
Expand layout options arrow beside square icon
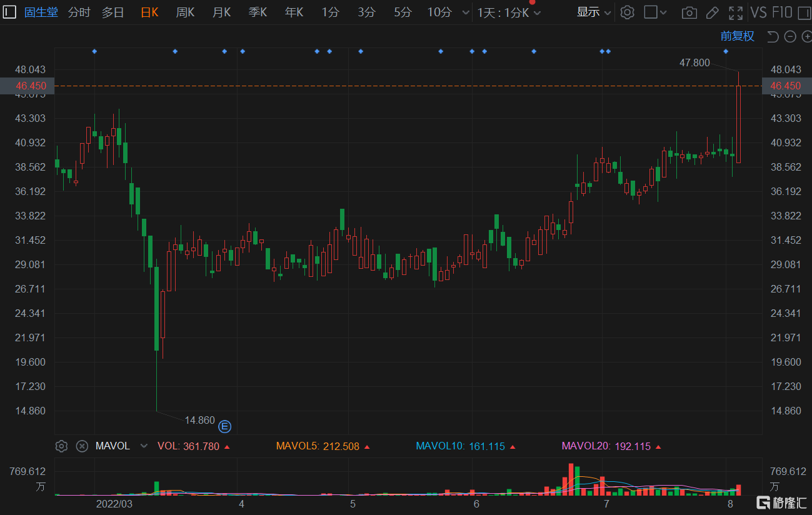point(664,12)
